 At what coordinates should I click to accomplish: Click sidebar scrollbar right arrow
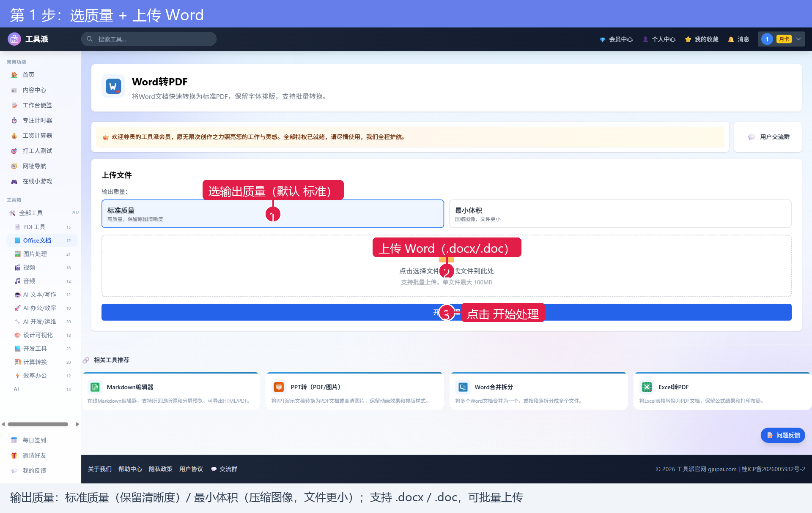[x=77, y=424]
